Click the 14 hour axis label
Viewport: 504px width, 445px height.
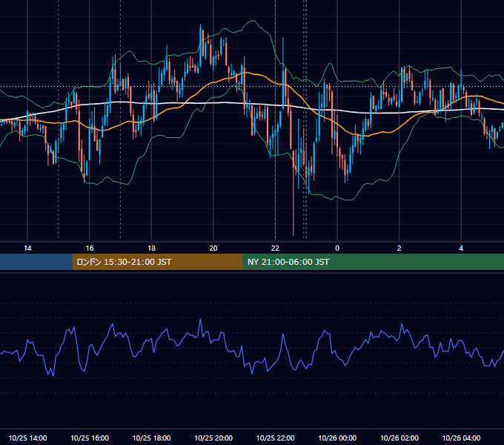click(27, 248)
